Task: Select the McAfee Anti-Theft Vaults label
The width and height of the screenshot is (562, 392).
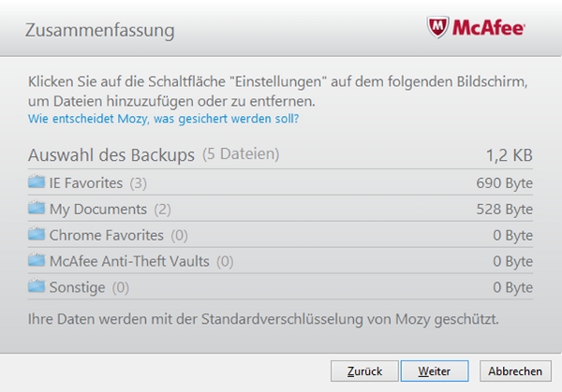Action: coord(129,261)
